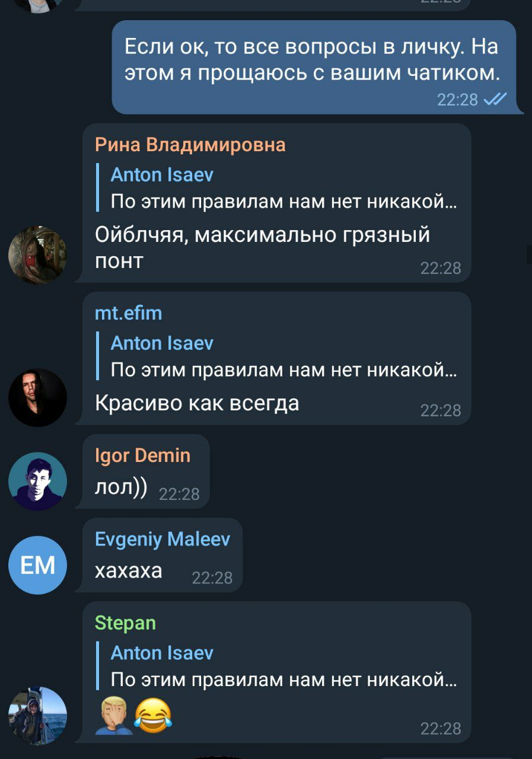The image size is (532, 759).
Task: Tap the Stepan sender name
Action: 125,623
